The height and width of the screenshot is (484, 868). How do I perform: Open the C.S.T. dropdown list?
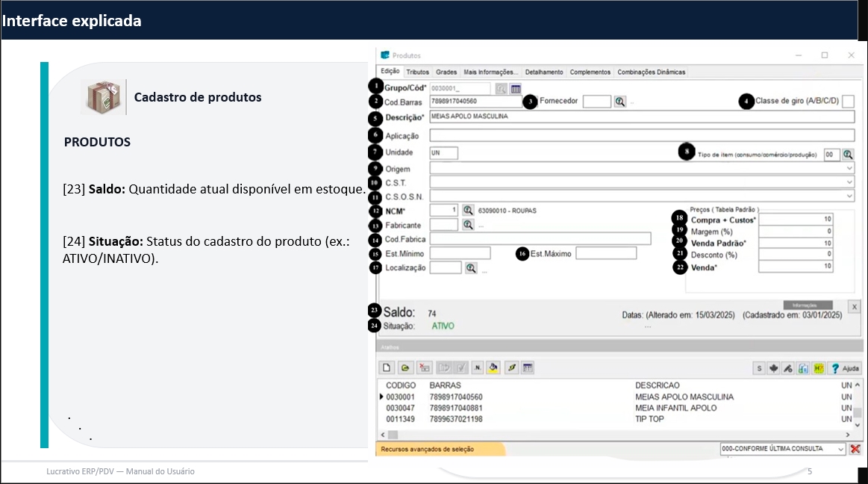[849, 182]
